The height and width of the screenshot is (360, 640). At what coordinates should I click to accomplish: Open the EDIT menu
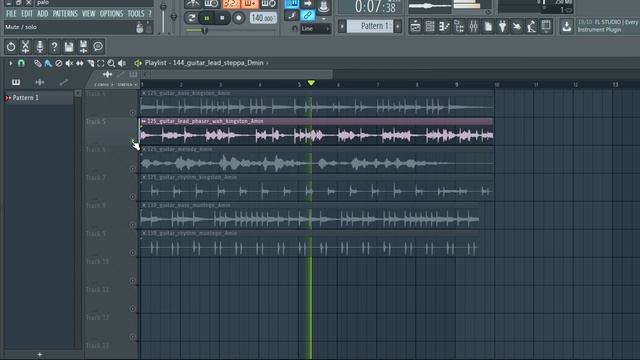(27, 14)
